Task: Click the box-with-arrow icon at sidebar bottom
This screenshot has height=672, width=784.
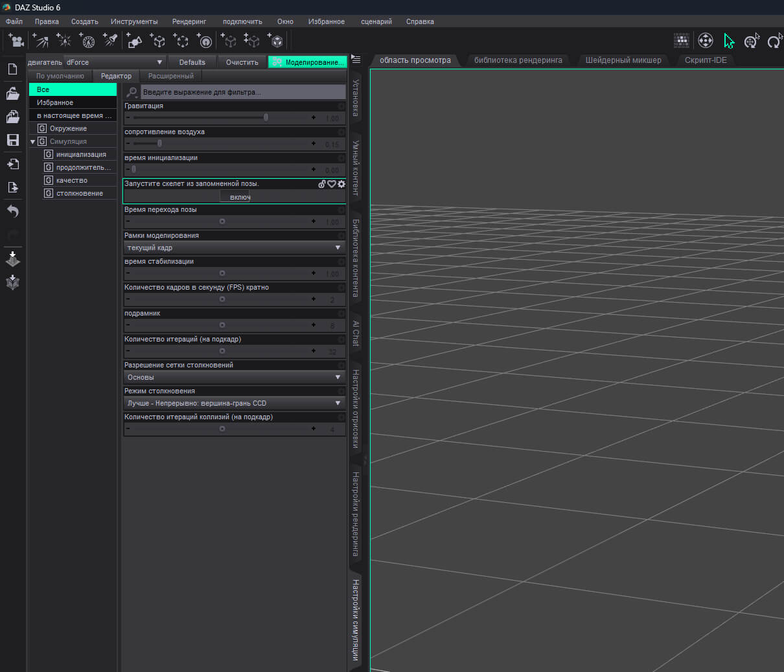Action: click(x=12, y=282)
